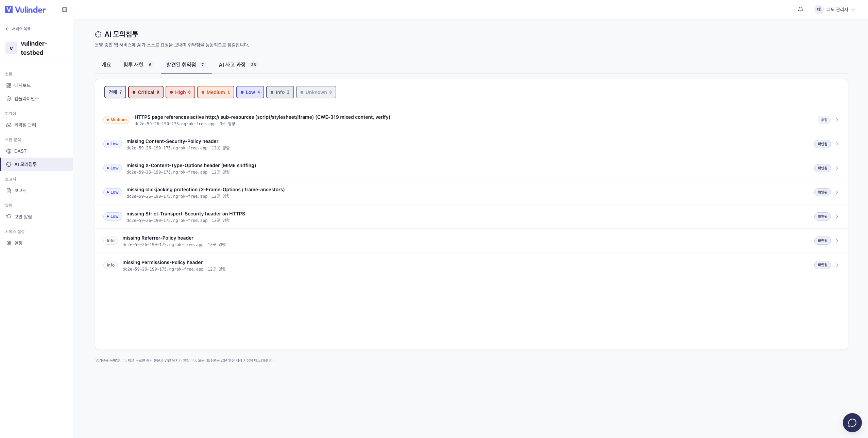
Task: Toggle the High severity filter
Action: [x=180, y=92]
